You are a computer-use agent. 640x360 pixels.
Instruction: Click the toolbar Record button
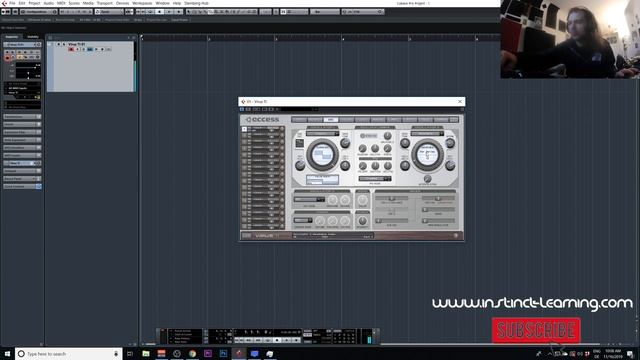[178, 12]
